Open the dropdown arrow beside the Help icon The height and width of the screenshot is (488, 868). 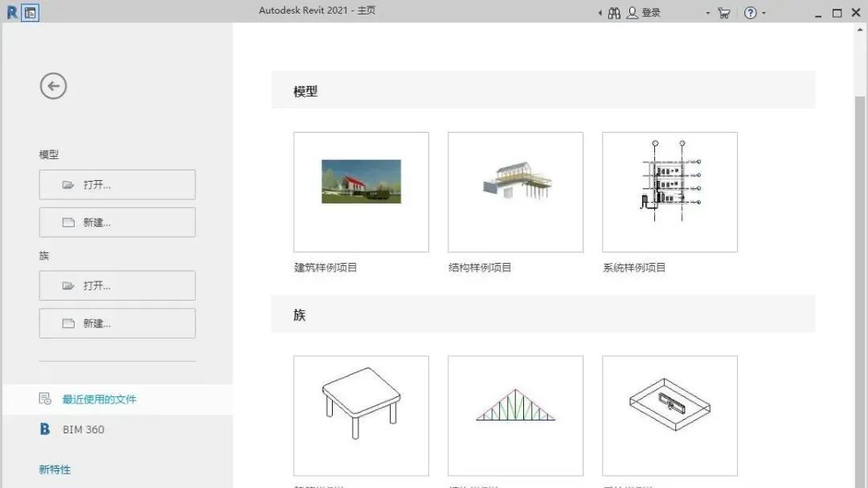click(x=762, y=12)
